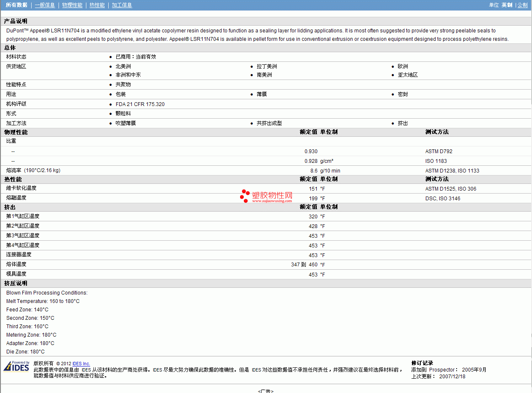The height and width of the screenshot is (393, 532).
Task: Select the 比重 property label
Action: (x=11, y=141)
